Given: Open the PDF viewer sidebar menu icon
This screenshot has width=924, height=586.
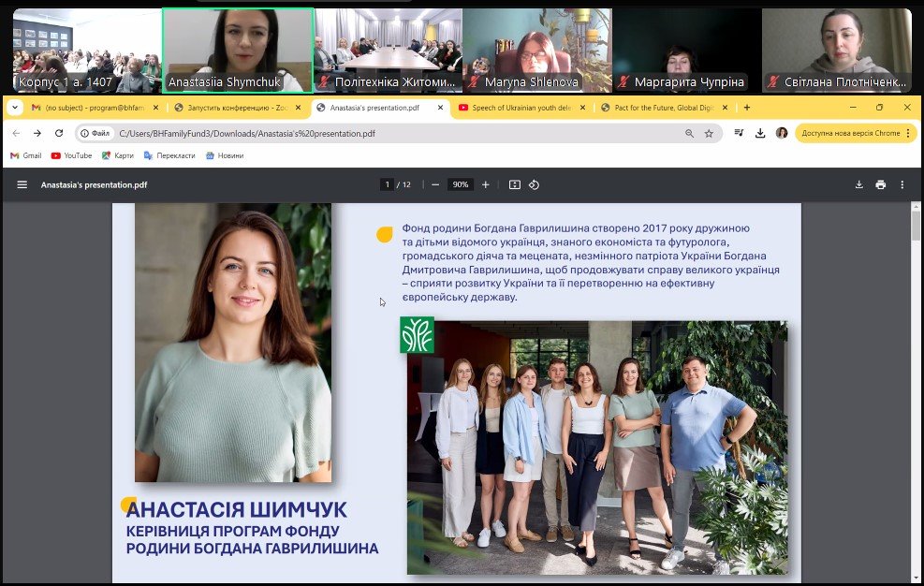Looking at the screenshot, I should click(x=22, y=184).
